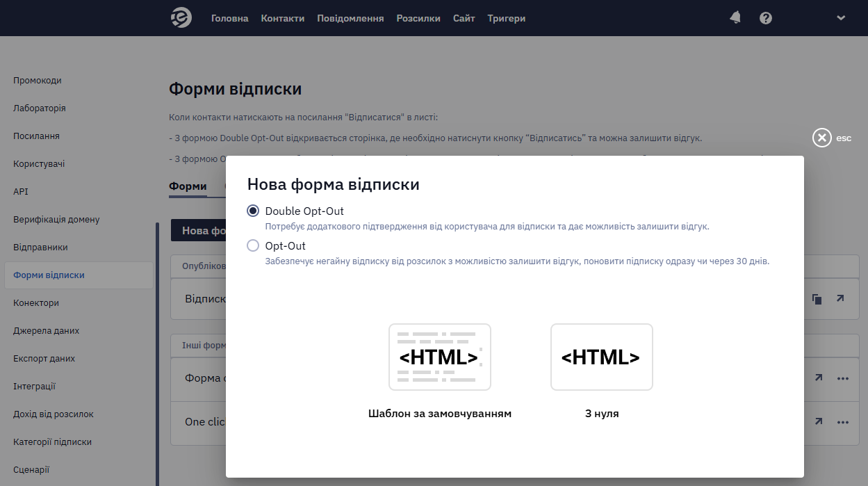Choose the from-scratch HTML thumbnail

coord(602,357)
